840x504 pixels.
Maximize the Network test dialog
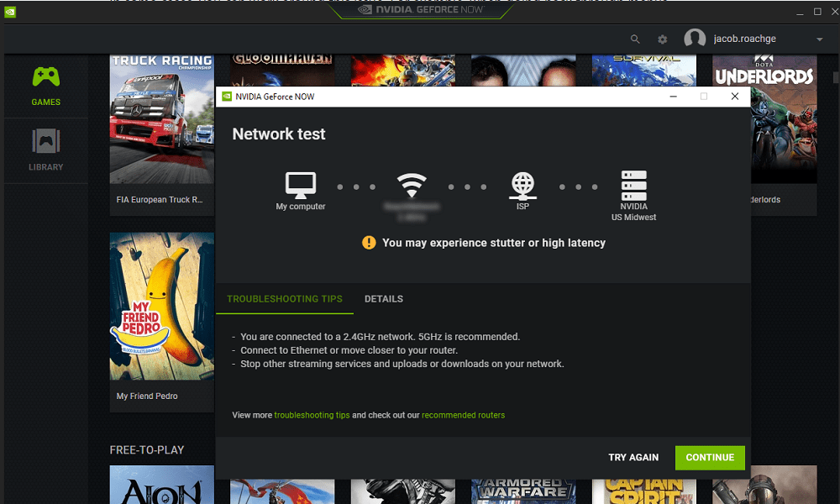click(704, 97)
